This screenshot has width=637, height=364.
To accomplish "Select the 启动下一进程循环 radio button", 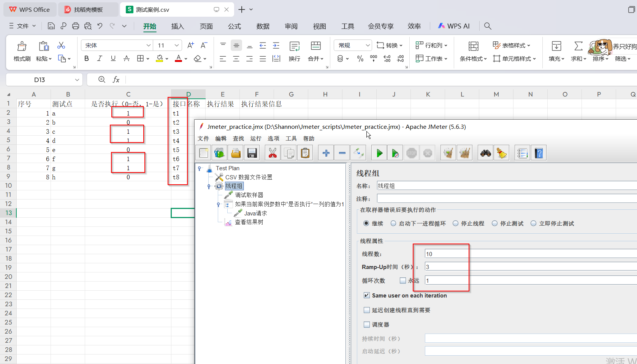I will click(393, 223).
